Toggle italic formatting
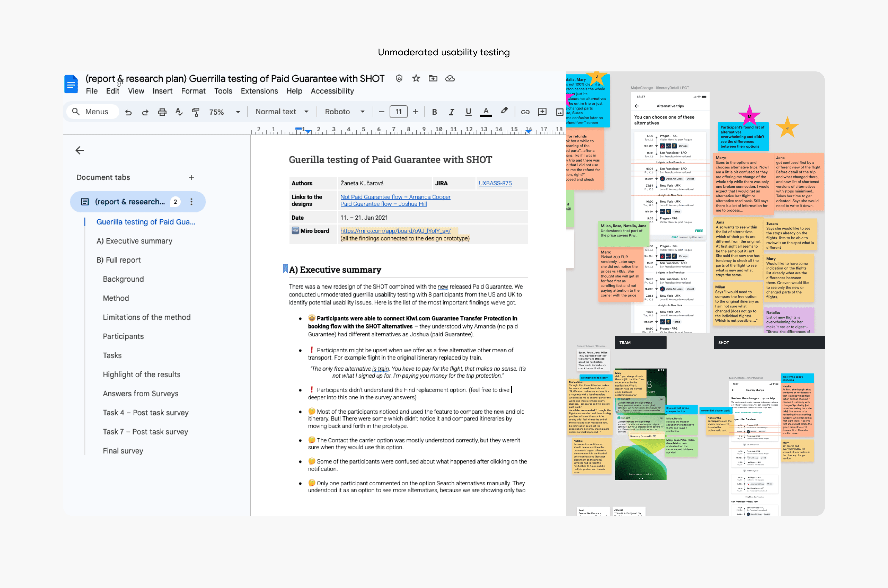Viewport: 888px width, 588px height. [x=451, y=112]
